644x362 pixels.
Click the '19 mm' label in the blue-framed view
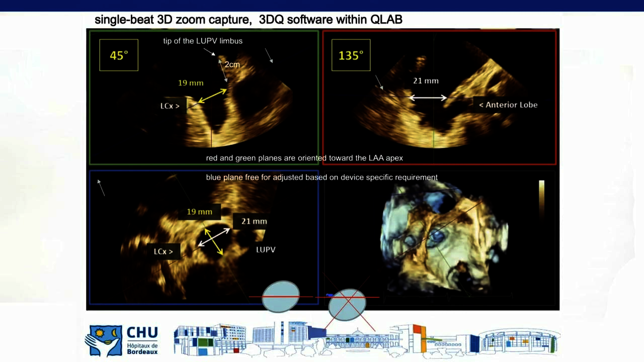point(200,212)
